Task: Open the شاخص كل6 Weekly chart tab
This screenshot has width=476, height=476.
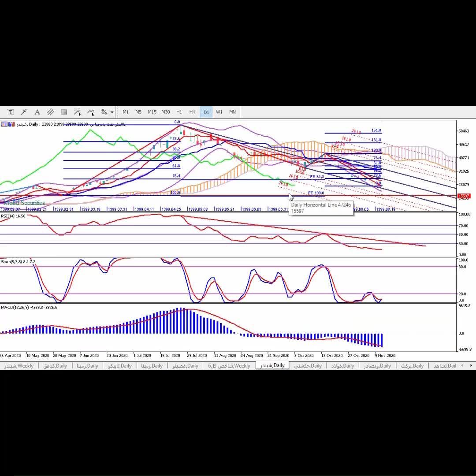Action: 229,366
